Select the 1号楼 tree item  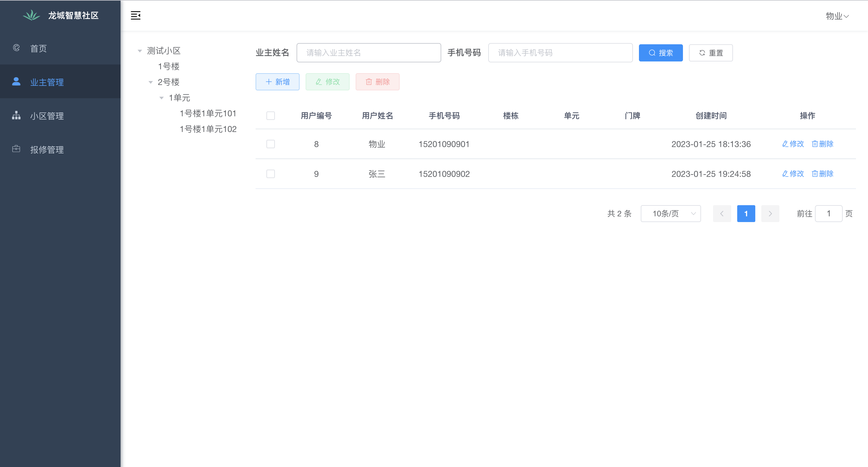(168, 66)
